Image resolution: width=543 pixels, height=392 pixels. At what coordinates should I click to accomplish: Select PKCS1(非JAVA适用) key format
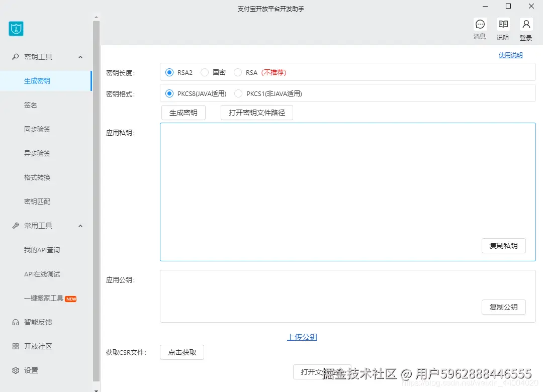coord(237,93)
